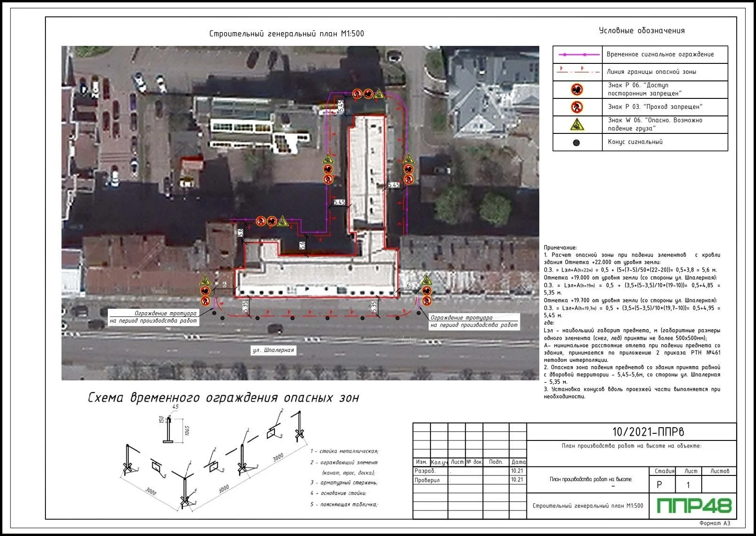Click the 'Примечание:' notes heading
This screenshot has width=756, height=536.
coord(560,247)
